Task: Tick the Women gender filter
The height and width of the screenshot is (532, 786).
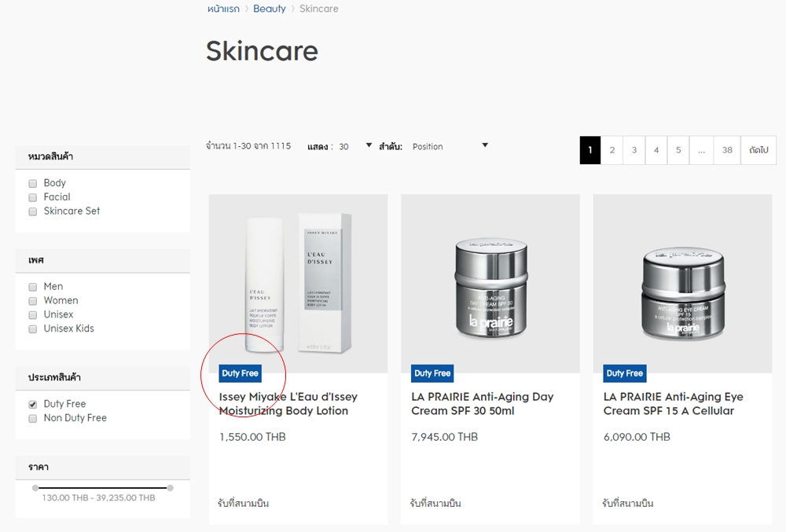Action: (32, 301)
